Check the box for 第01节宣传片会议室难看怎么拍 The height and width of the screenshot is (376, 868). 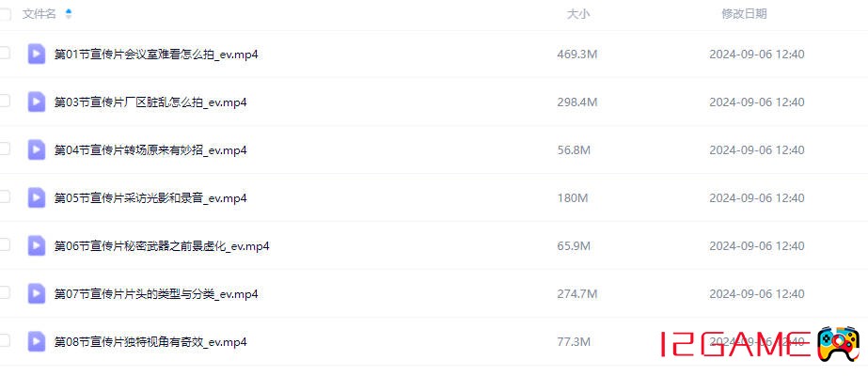point(5,53)
